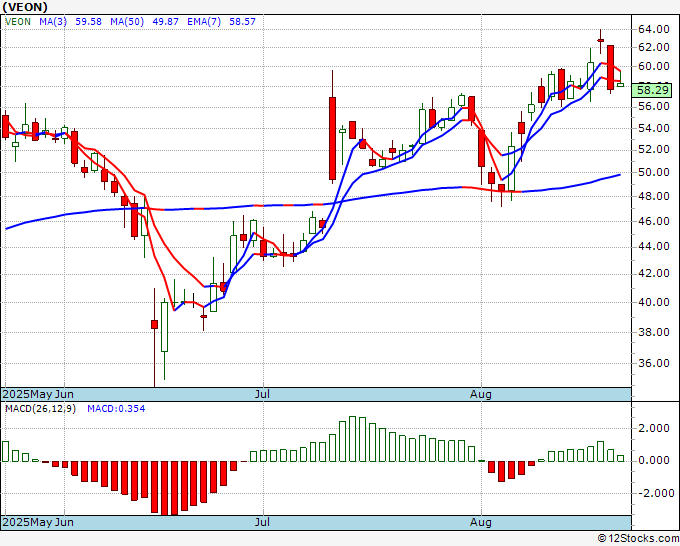Click the 36.00 price axis label
Screen dimensions: 680x546
[x=654, y=363]
